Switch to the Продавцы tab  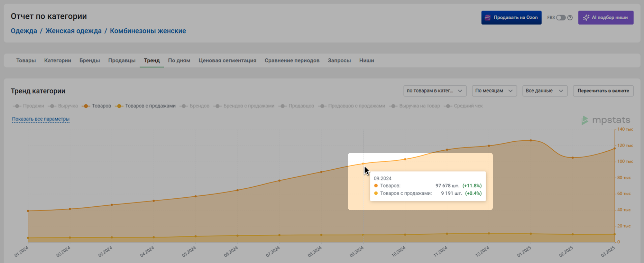coord(122,60)
